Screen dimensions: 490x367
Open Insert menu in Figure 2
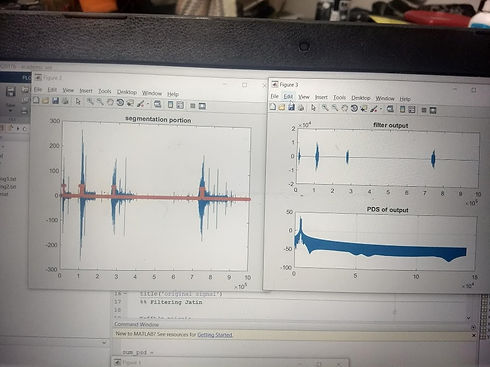[x=86, y=91]
